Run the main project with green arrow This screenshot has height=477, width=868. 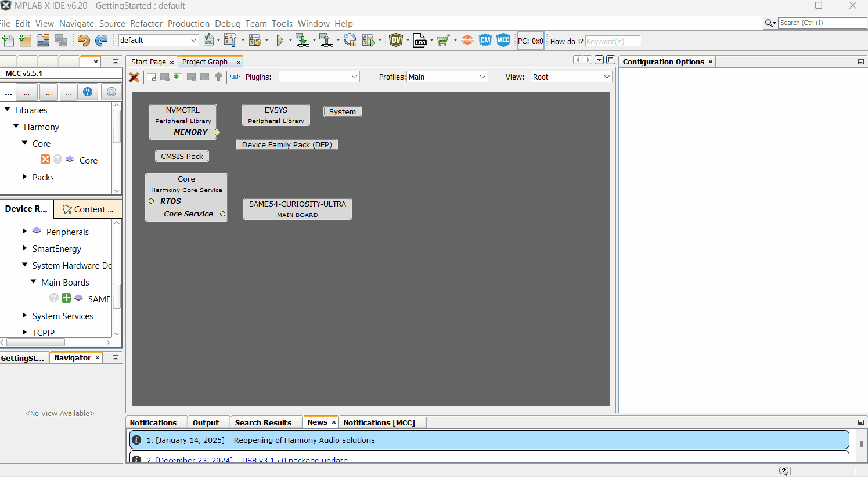click(280, 40)
